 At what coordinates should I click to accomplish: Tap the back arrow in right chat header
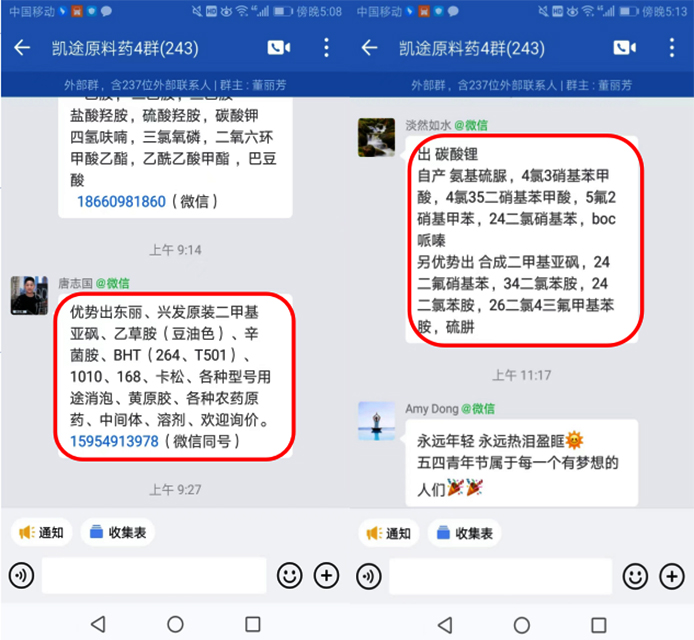[369, 47]
